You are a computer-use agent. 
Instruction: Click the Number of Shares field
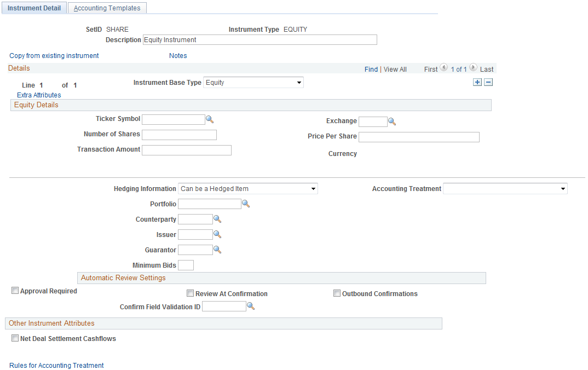click(179, 135)
